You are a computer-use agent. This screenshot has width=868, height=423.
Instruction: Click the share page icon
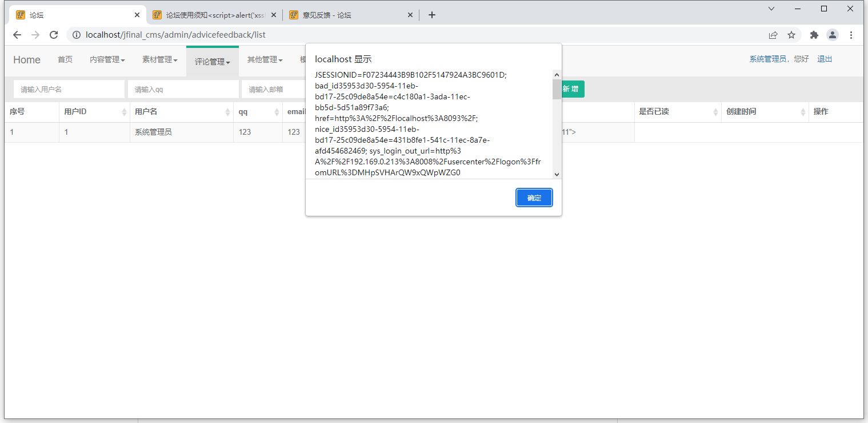click(x=773, y=35)
